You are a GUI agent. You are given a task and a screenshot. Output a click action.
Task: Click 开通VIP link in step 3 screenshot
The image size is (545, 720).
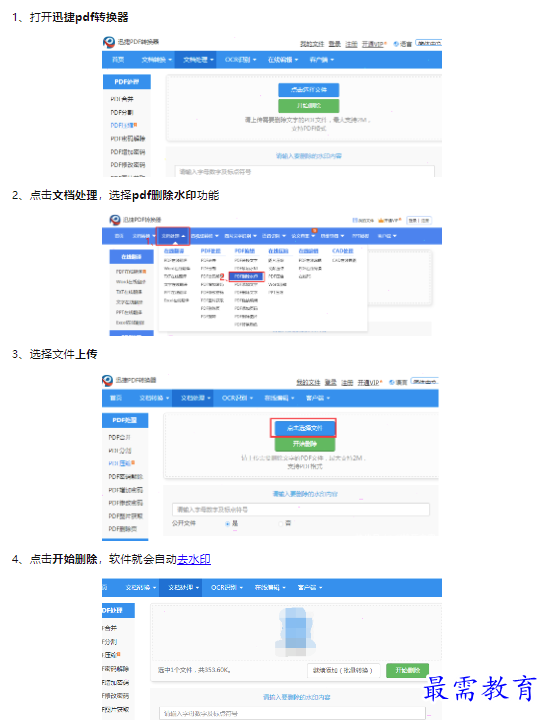pyautogui.click(x=370, y=382)
